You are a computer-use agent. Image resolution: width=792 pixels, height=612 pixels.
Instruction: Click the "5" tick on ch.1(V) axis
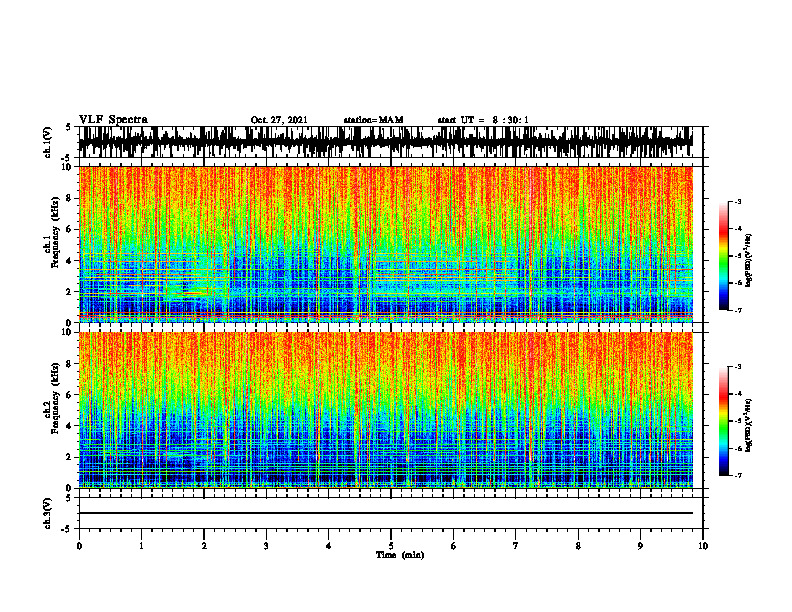tap(69, 127)
